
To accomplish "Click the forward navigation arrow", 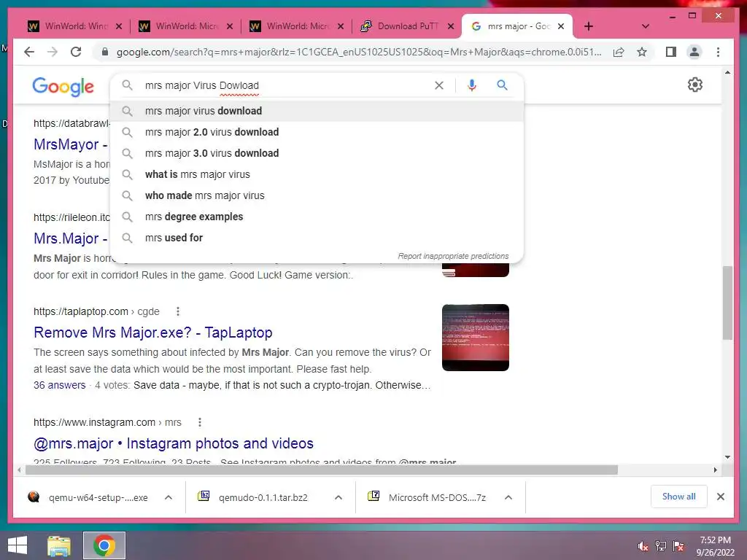I will (53, 52).
